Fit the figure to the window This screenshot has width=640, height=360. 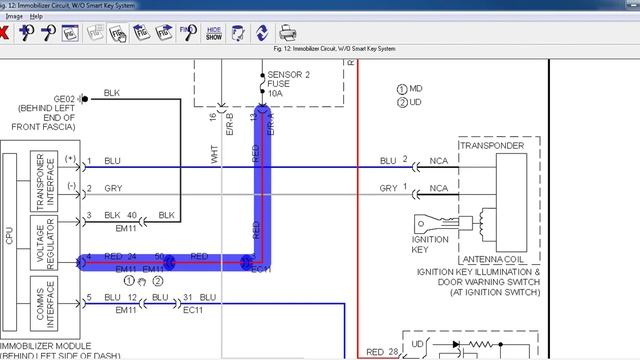coord(70,33)
